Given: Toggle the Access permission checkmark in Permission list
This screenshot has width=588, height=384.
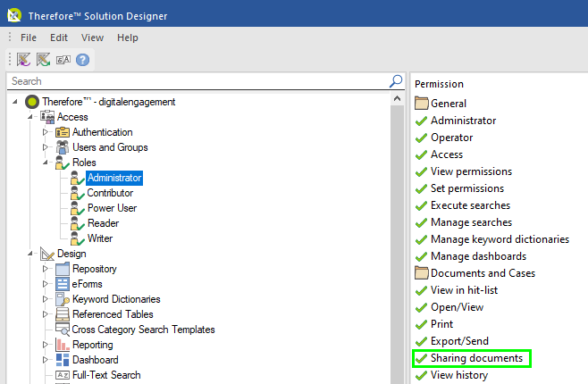Looking at the screenshot, I should pyautogui.click(x=422, y=154).
